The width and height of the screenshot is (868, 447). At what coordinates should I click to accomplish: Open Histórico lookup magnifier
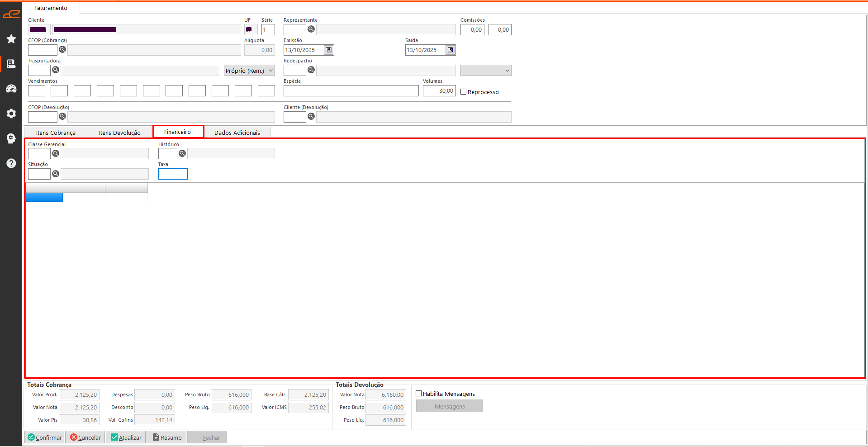(182, 153)
